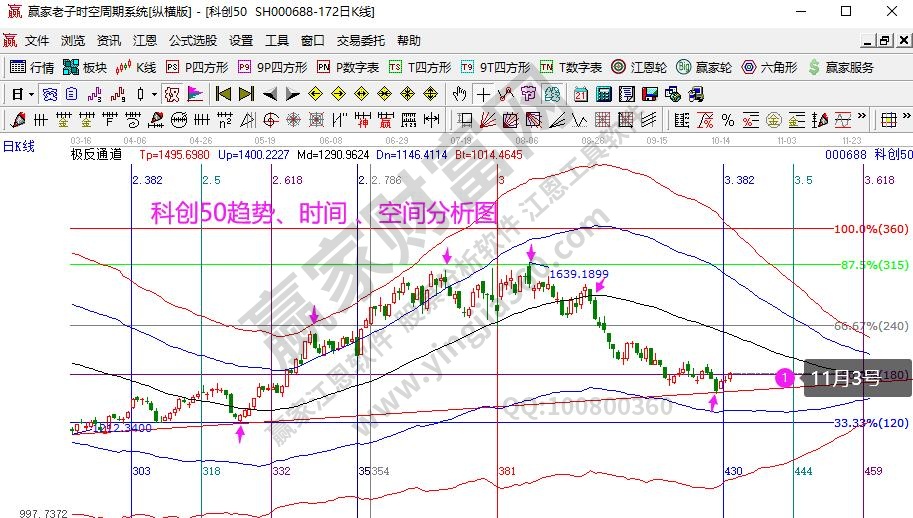Open the 交易委托 menu
This screenshot has height=518, width=913.
[x=360, y=41]
